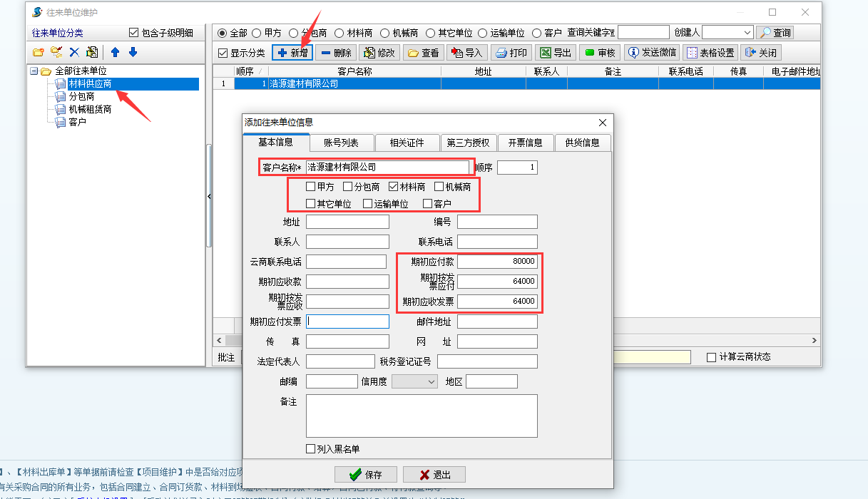Screen dimensions: 868x499
Task: Open the 创建人 dropdown list
Action: click(x=747, y=33)
